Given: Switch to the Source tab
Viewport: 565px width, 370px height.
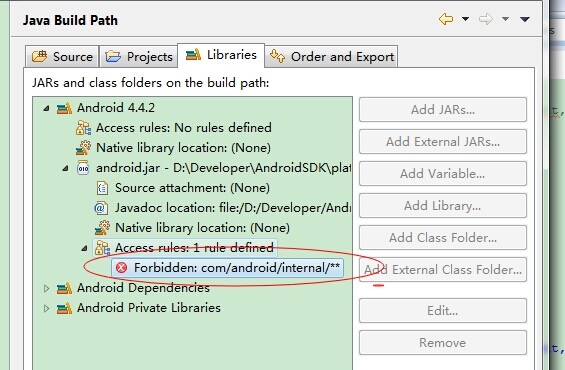Looking at the screenshot, I should coord(62,57).
